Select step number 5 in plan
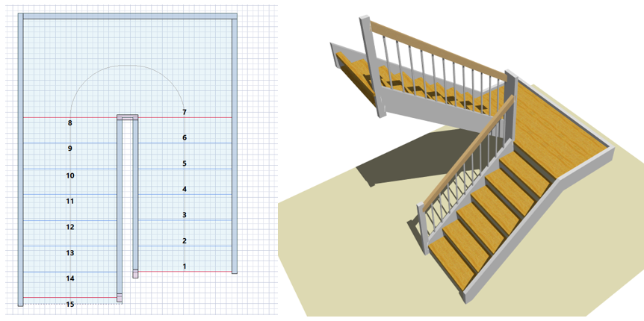Screen dimensions: 644x321 [185, 163]
